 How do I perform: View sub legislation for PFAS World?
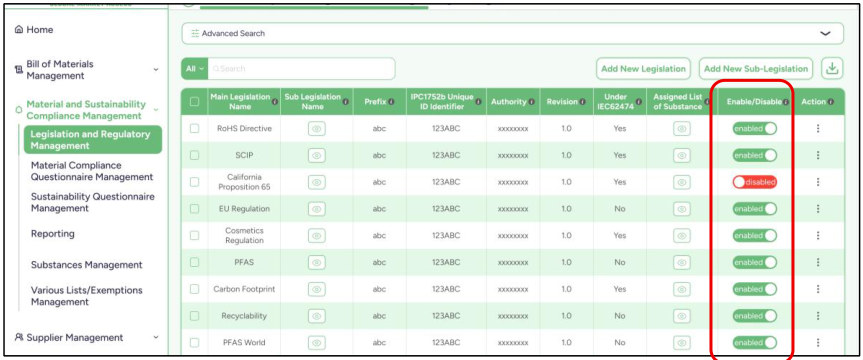tap(316, 342)
